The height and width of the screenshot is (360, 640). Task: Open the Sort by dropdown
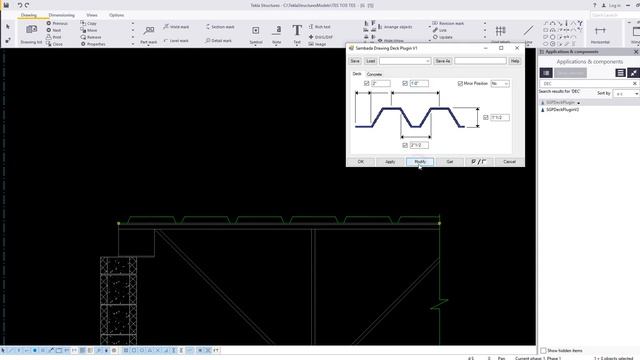click(626, 94)
